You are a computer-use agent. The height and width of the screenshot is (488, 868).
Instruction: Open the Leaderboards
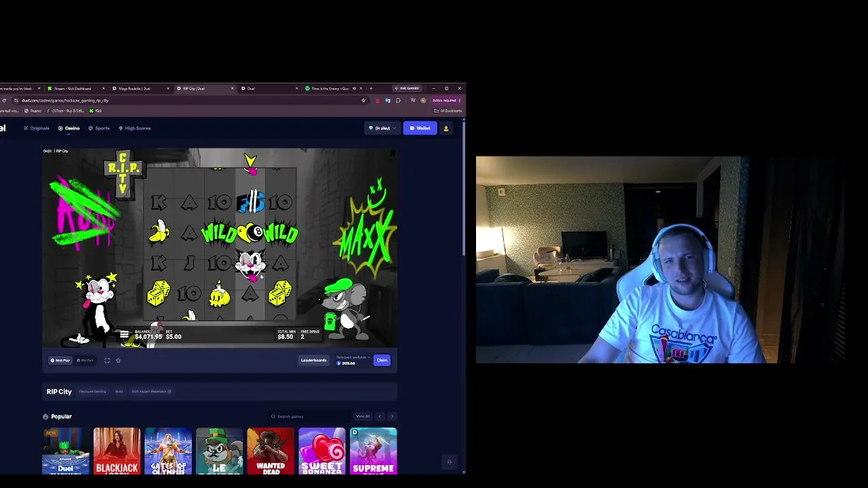click(313, 361)
